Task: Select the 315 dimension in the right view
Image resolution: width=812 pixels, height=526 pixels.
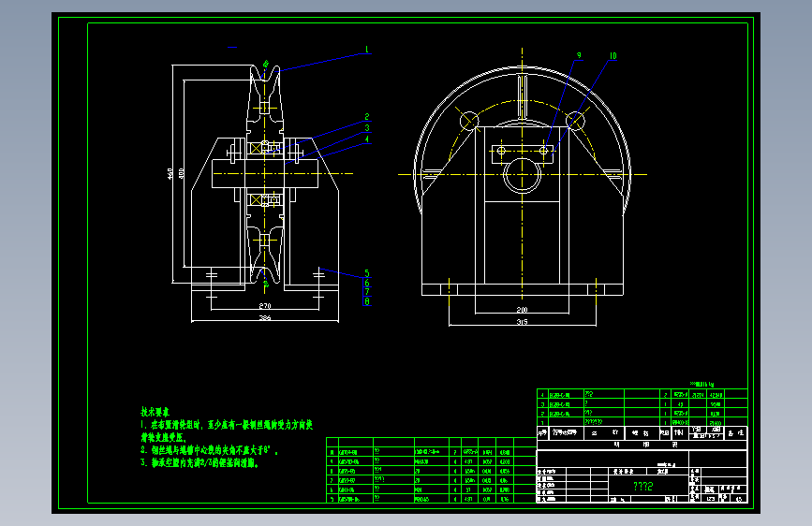Action: click(x=522, y=322)
